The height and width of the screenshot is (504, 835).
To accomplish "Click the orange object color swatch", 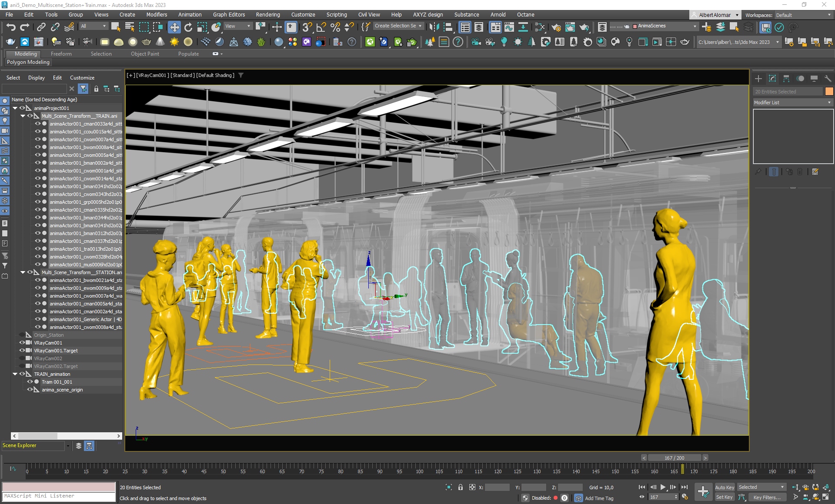I will (829, 91).
